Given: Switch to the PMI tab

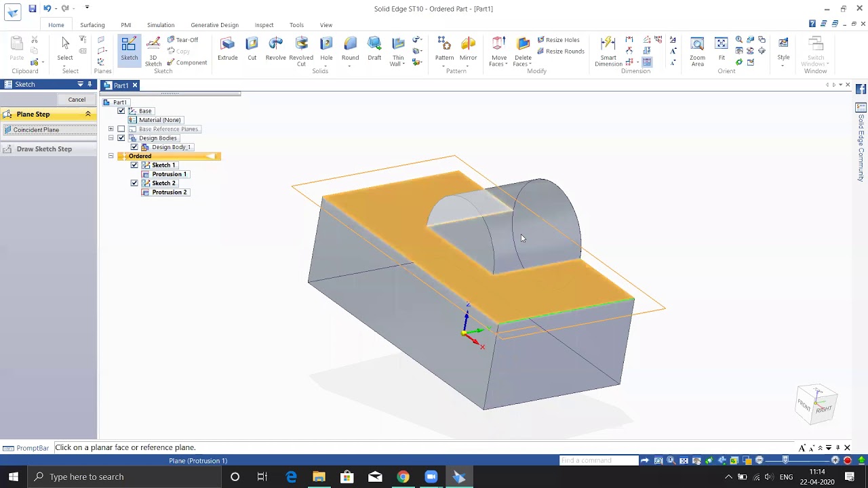Looking at the screenshot, I should tap(126, 25).
